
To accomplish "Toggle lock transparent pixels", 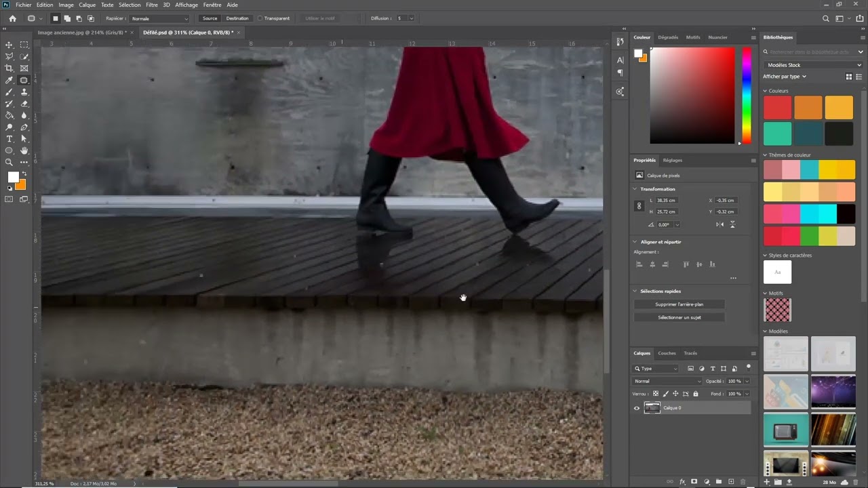I will point(656,394).
